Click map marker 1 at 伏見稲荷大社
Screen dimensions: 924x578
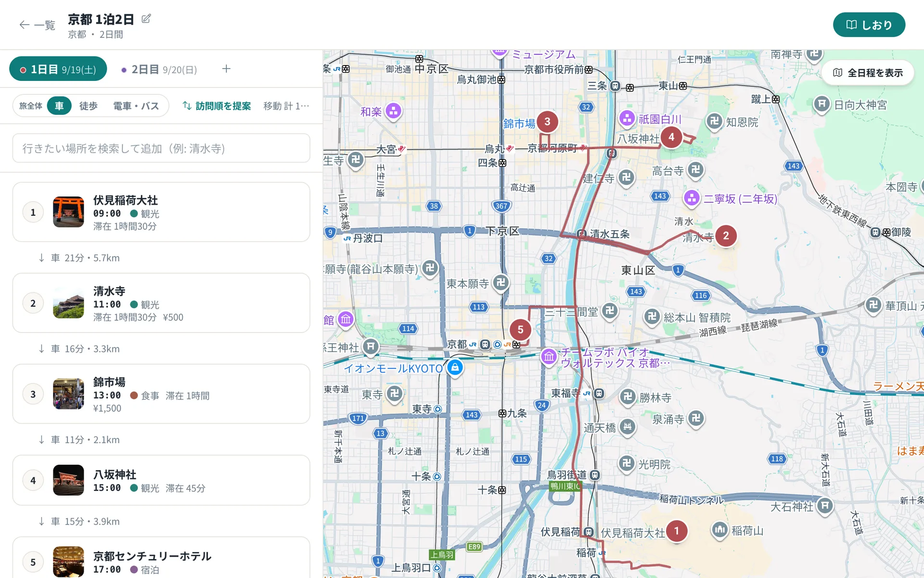pos(676,531)
